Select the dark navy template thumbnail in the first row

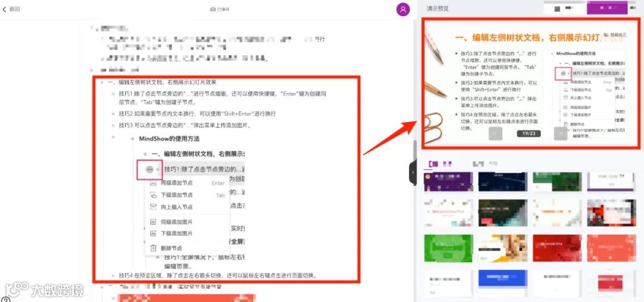(x=503, y=181)
